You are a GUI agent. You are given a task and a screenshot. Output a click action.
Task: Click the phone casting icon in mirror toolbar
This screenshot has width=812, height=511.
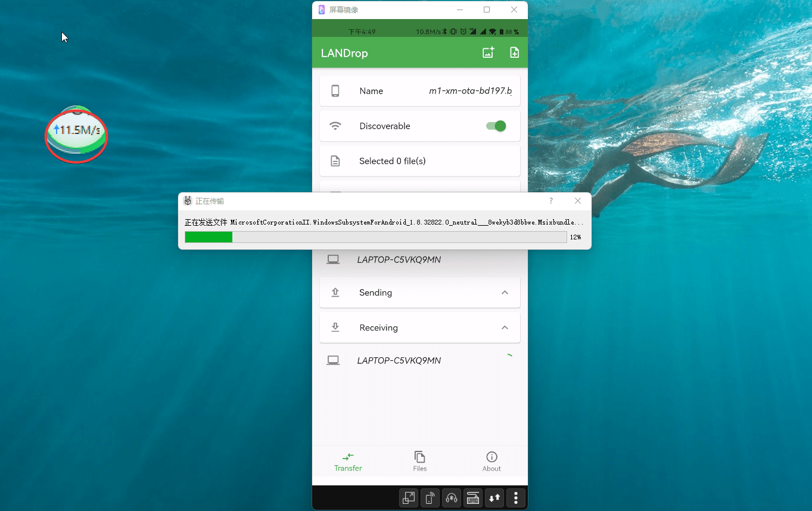coord(430,498)
